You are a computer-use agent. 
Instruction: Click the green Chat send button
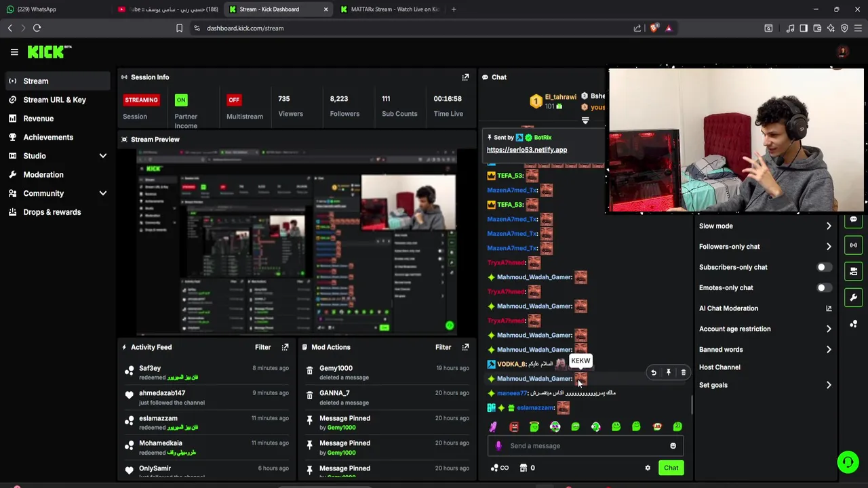671,468
